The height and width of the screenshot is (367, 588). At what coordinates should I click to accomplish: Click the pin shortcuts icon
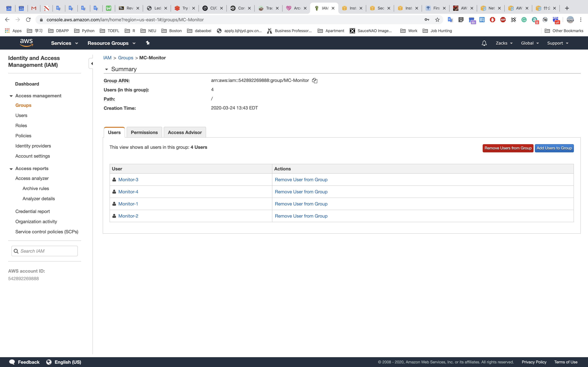[148, 43]
